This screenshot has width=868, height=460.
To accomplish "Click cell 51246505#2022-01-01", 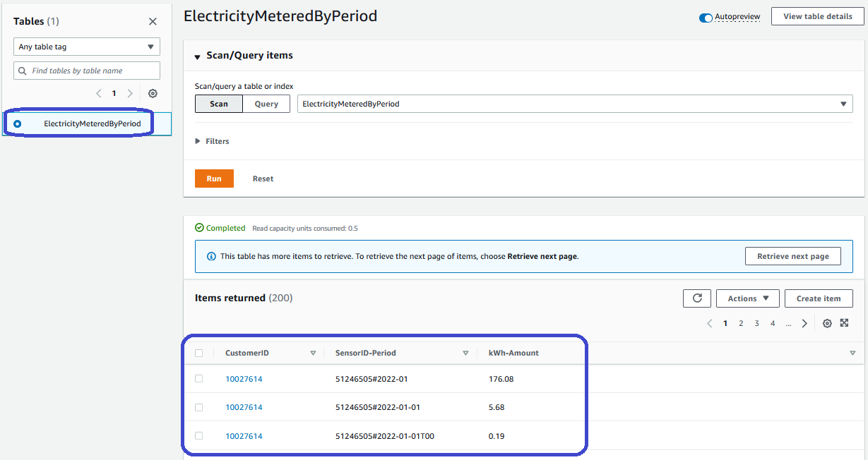I will pyautogui.click(x=378, y=407).
